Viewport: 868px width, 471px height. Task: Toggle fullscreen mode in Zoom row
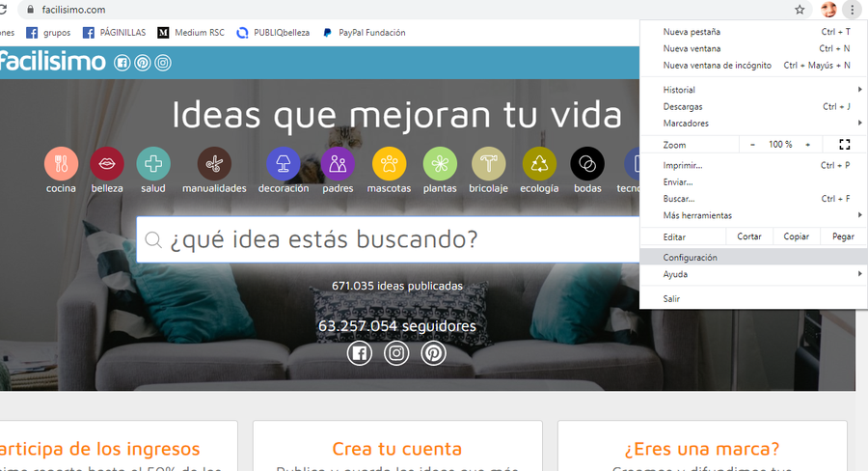844,144
